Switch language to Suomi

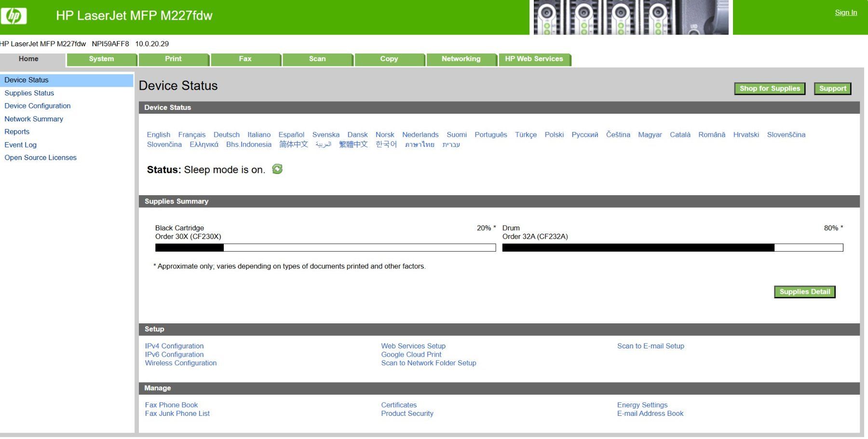point(457,135)
